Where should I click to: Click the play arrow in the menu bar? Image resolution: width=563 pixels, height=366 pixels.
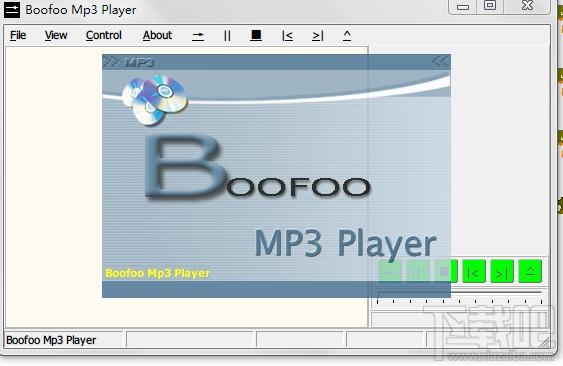click(198, 36)
